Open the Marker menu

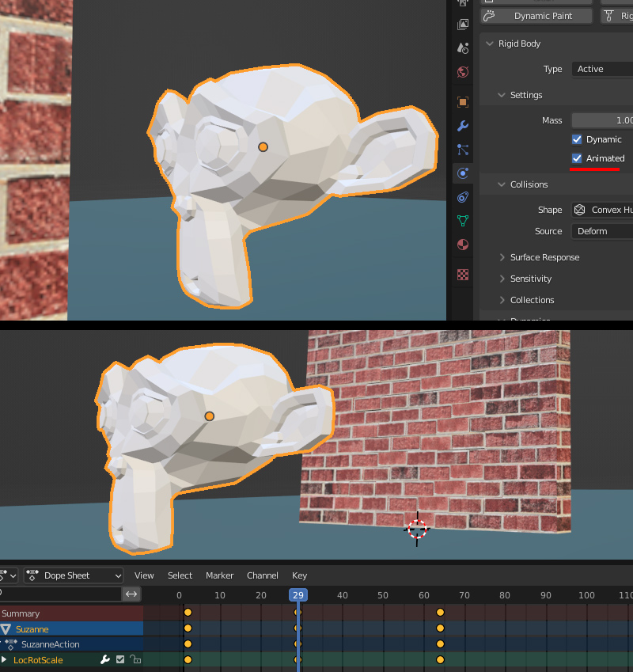[220, 575]
